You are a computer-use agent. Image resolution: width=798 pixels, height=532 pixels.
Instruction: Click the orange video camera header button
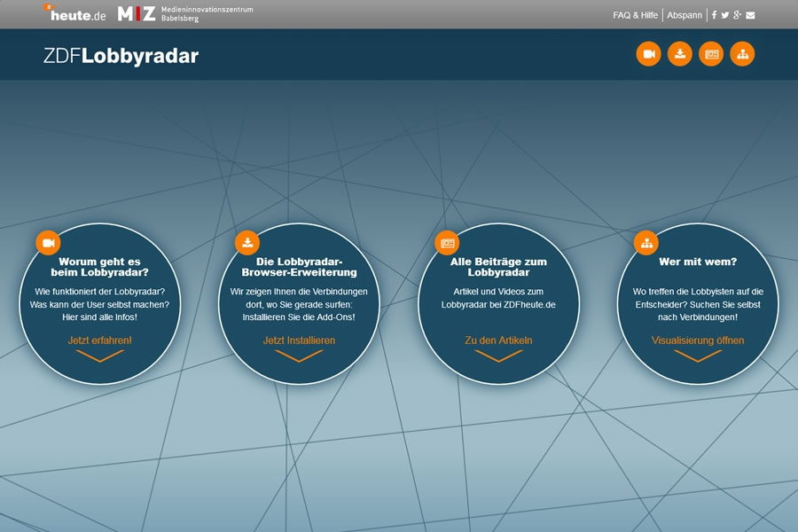(649, 54)
